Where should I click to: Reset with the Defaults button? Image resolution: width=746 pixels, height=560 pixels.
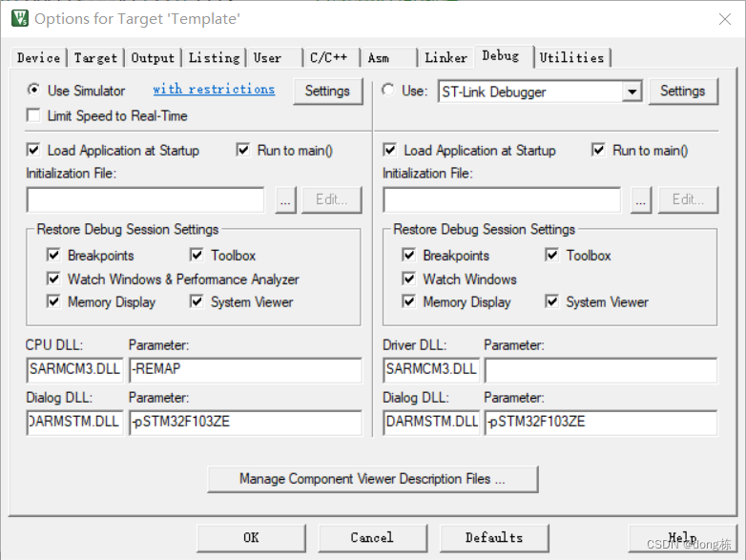click(x=494, y=538)
